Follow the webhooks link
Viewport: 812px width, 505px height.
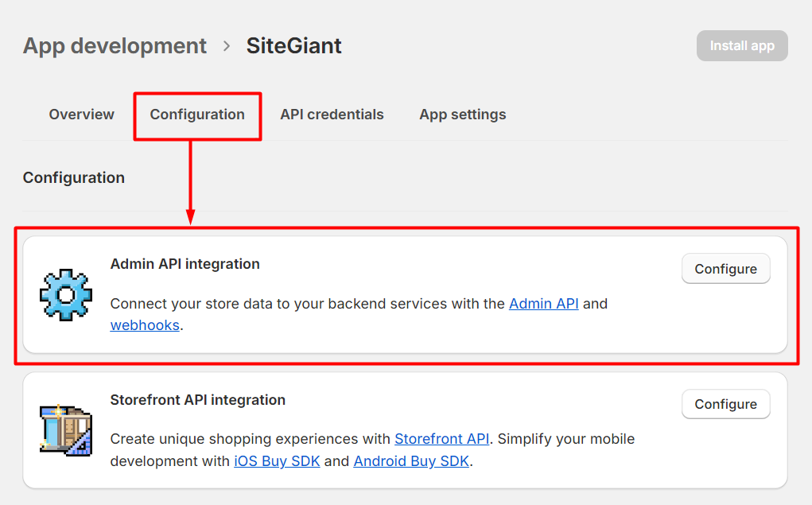point(145,325)
